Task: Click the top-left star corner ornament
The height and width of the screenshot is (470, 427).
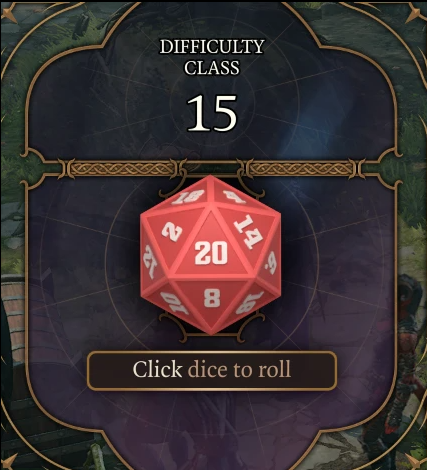Action: tap(8, 15)
